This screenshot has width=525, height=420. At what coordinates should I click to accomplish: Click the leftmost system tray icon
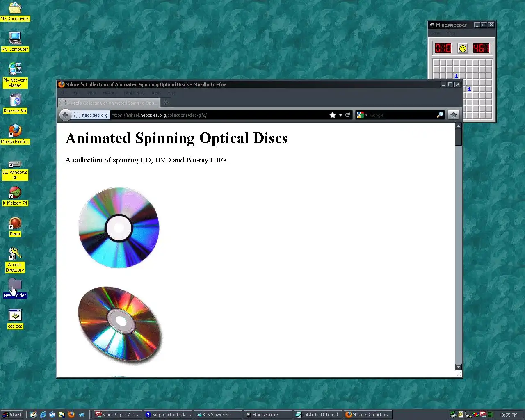pos(453,415)
